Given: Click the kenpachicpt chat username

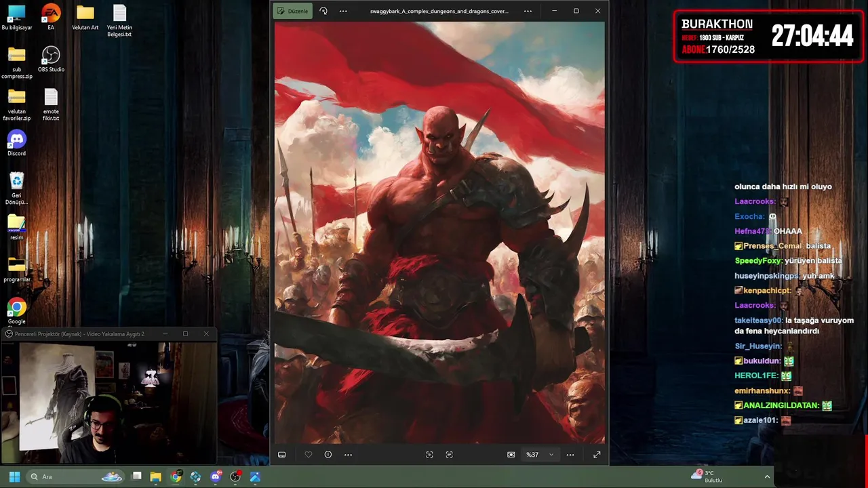Looking at the screenshot, I should 768,290.
